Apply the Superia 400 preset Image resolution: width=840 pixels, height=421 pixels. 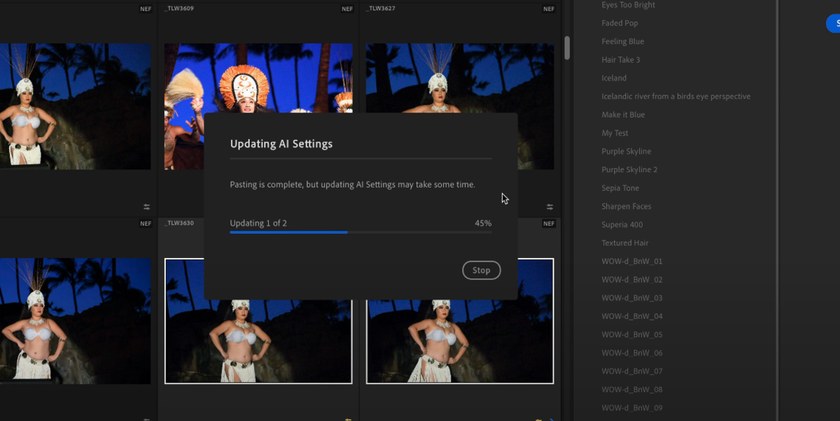pos(622,224)
